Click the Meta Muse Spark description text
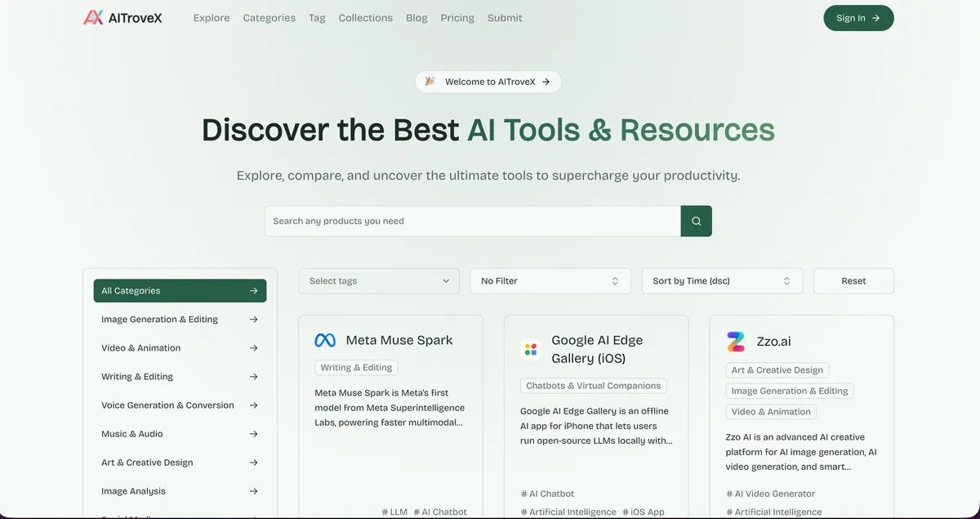The height and width of the screenshot is (519, 980). [390, 408]
